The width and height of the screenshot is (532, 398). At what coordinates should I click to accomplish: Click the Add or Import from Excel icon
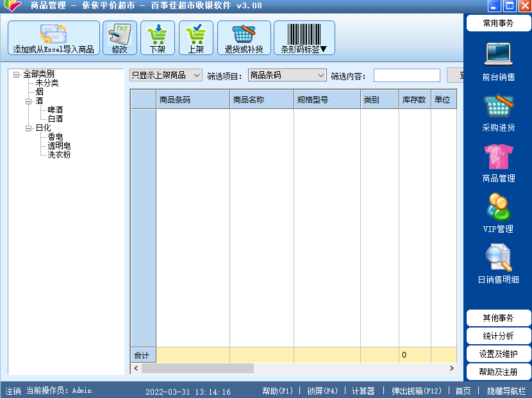pyautogui.click(x=53, y=35)
